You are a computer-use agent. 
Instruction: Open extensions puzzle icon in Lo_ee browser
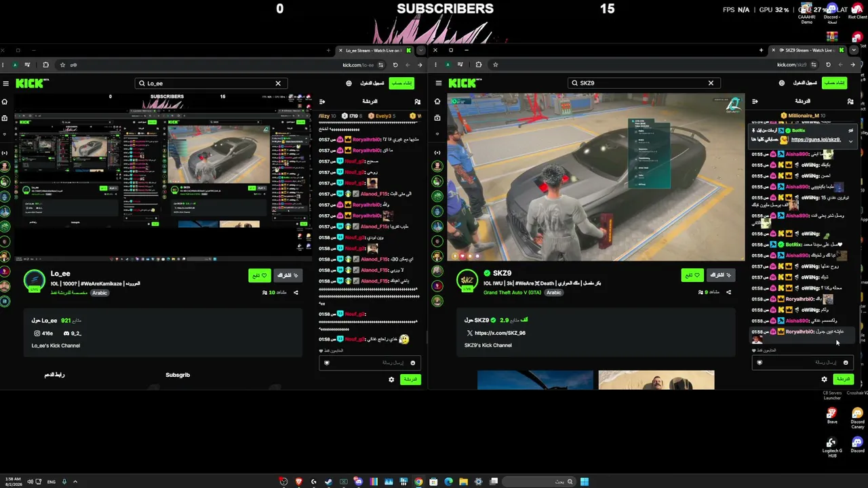[45, 65]
